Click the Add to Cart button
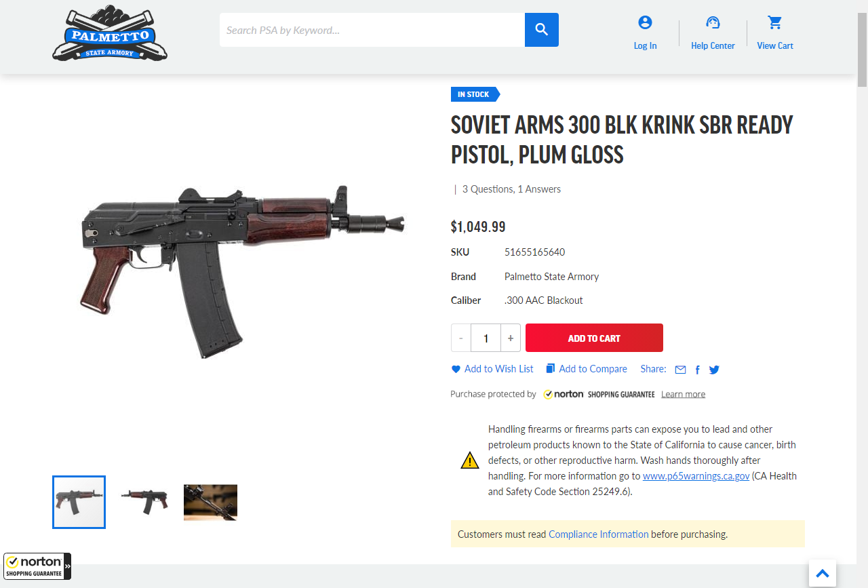The height and width of the screenshot is (588, 868). [594, 338]
